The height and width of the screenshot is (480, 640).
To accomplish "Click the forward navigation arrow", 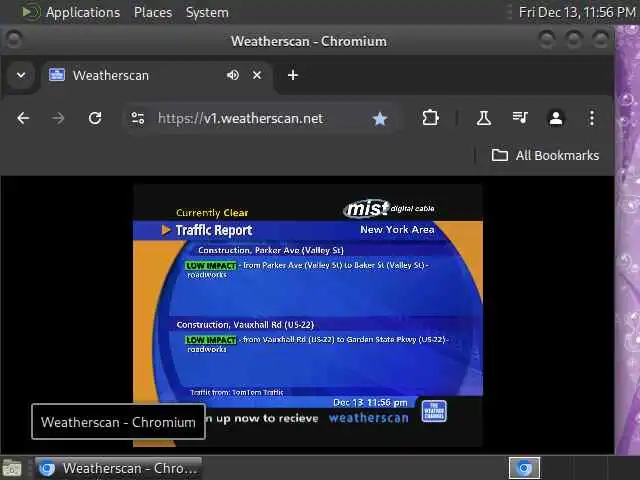I will pos(58,119).
